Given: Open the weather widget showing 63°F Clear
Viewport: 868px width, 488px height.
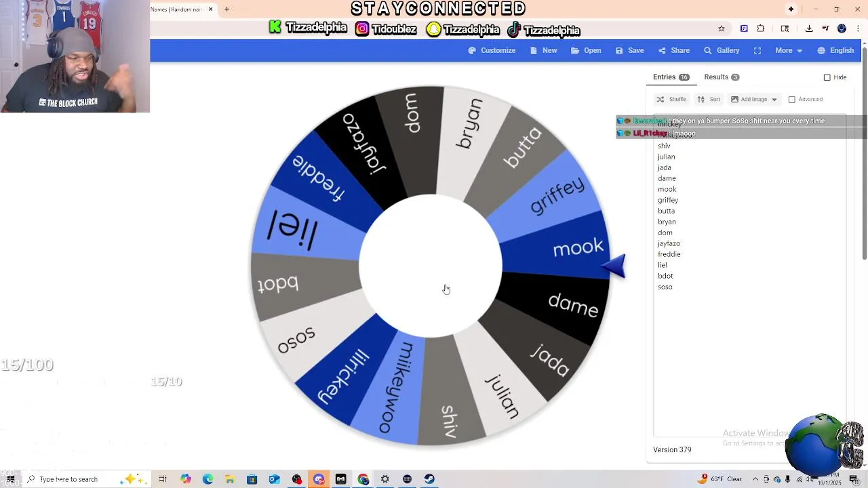Looking at the screenshot, I should tap(720, 479).
